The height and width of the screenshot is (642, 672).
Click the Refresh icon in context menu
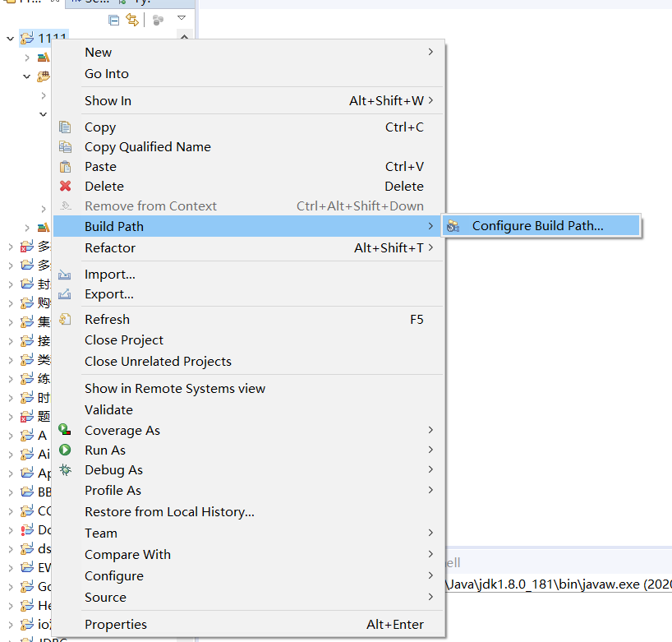pos(65,319)
